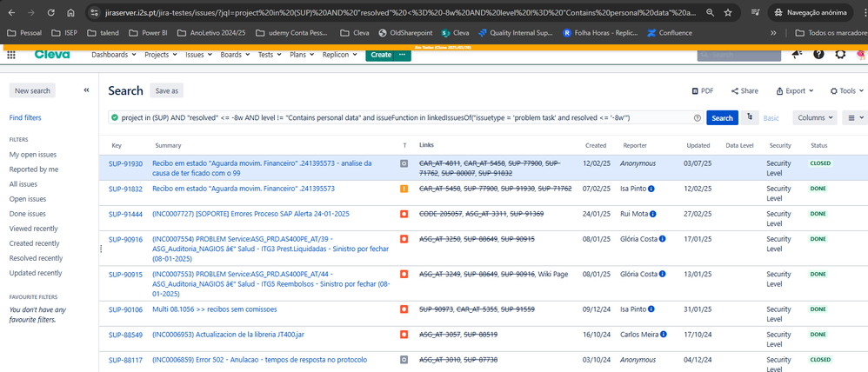Open the Columns dropdown
The image size is (868, 372).
point(815,118)
